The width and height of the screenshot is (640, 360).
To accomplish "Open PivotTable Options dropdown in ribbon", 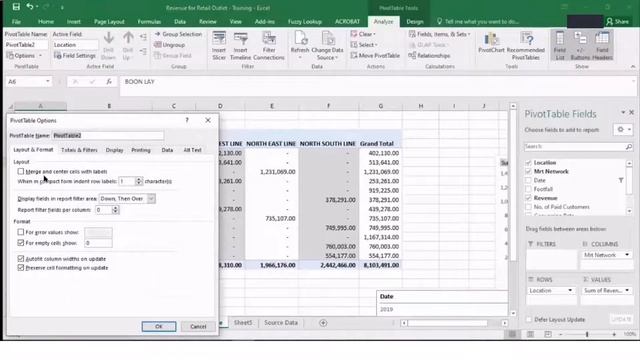I will coord(40,56).
